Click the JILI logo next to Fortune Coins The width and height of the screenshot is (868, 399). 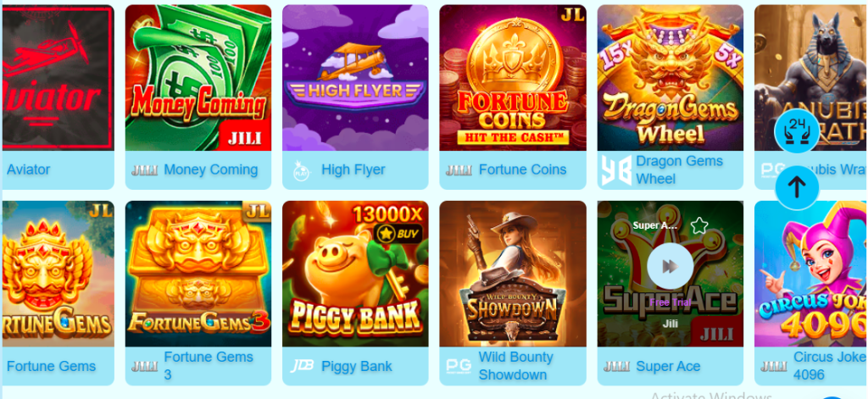459,170
